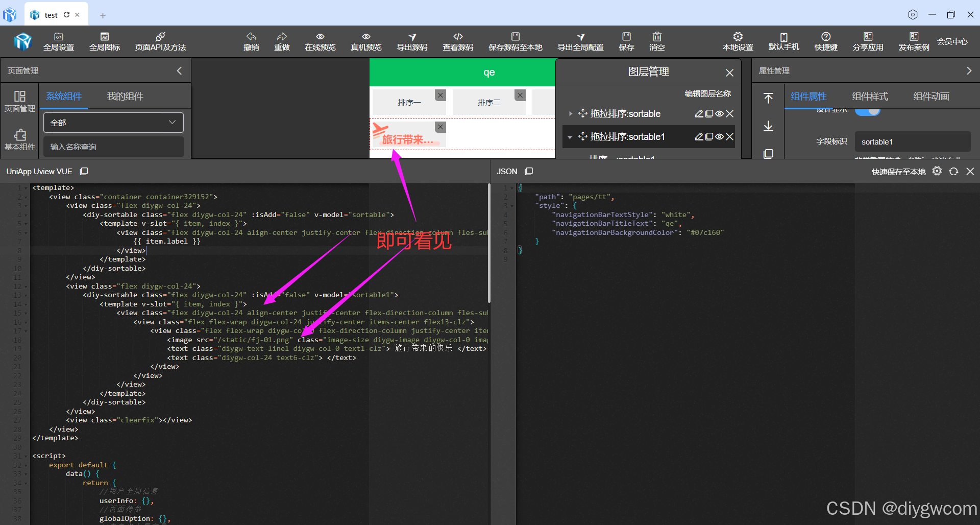Fold code line 1 template tag
Viewport: 980px width, 525px height.
coord(26,188)
